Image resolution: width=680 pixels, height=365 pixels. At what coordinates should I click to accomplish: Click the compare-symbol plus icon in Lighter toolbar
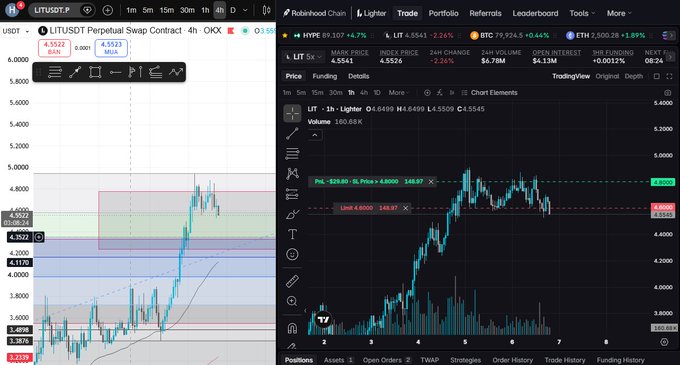pos(427,93)
